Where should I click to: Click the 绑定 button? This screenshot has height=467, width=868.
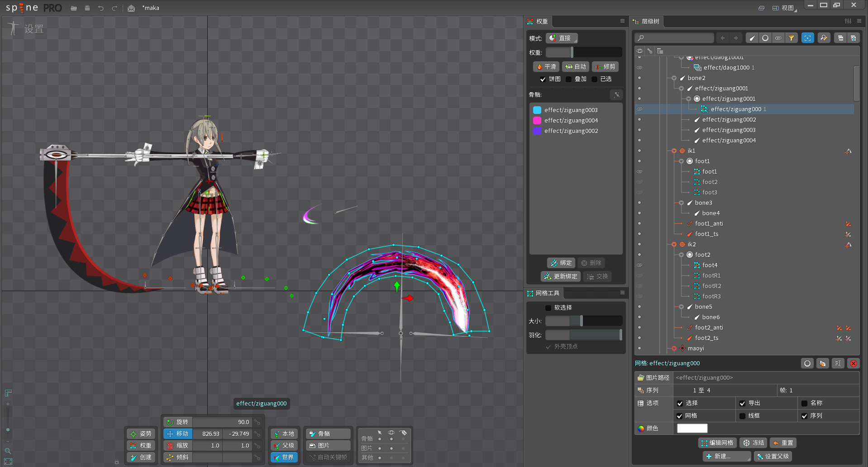tap(561, 263)
